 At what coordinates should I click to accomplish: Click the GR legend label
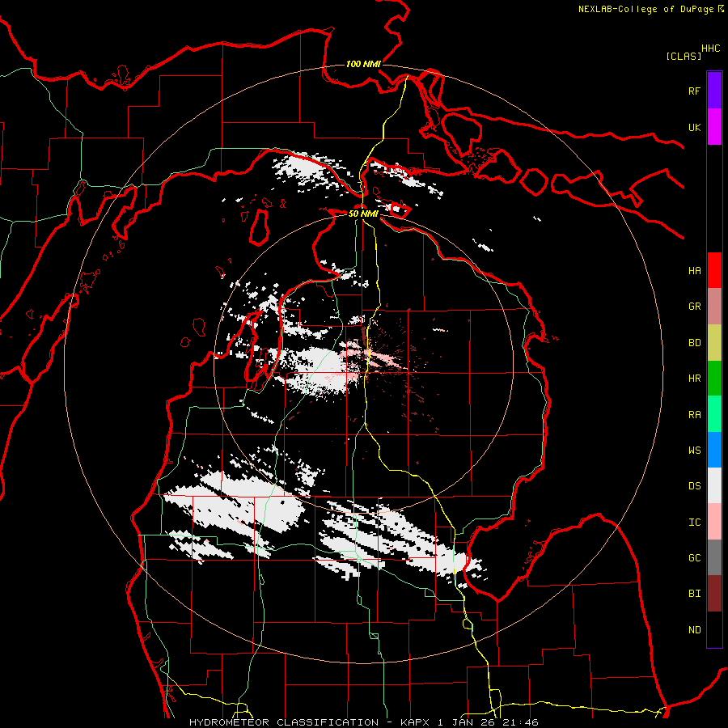(x=694, y=307)
